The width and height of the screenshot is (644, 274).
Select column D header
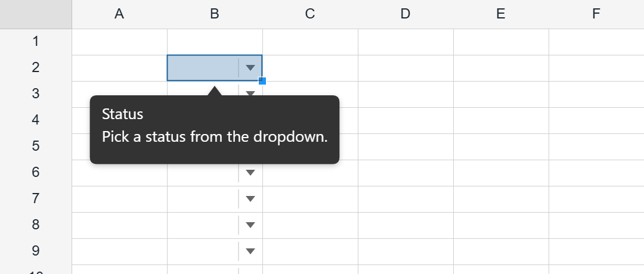pos(405,14)
